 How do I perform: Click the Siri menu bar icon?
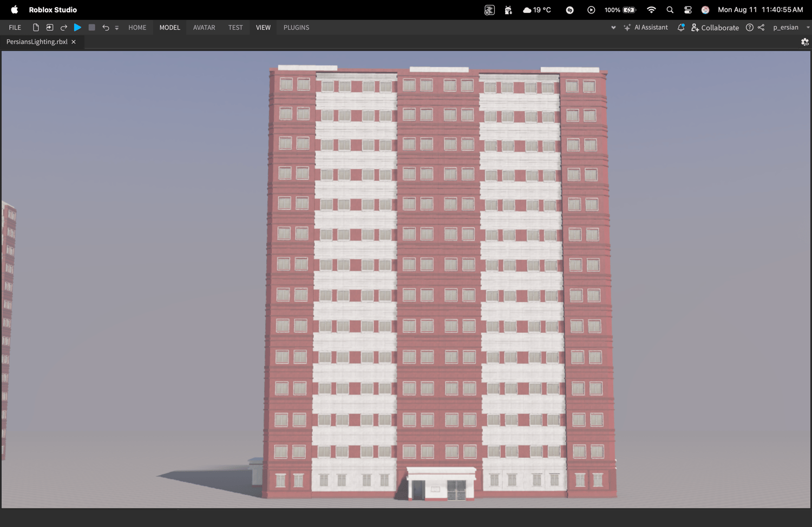pos(705,10)
